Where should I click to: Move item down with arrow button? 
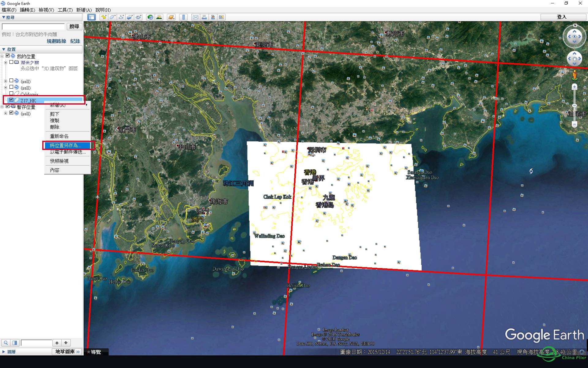pos(66,343)
